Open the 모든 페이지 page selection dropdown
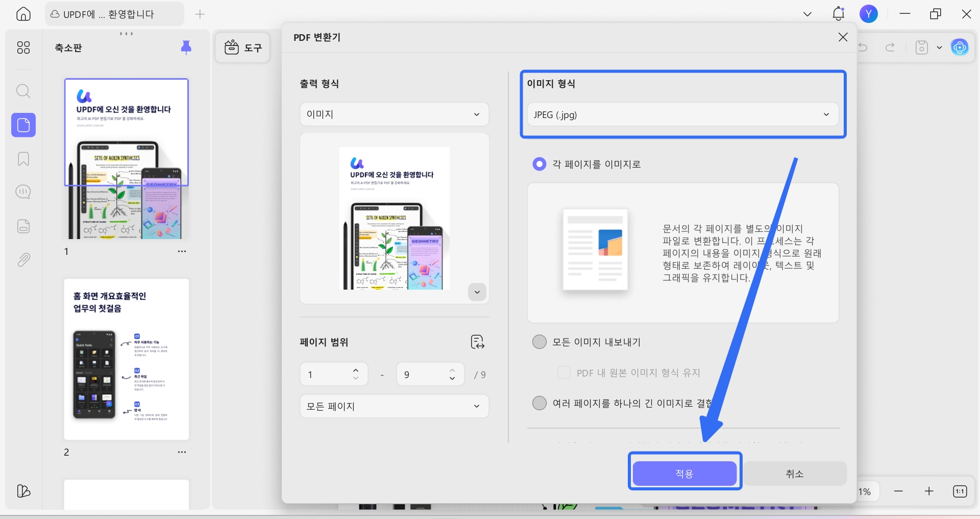The image size is (980, 519). (394, 406)
